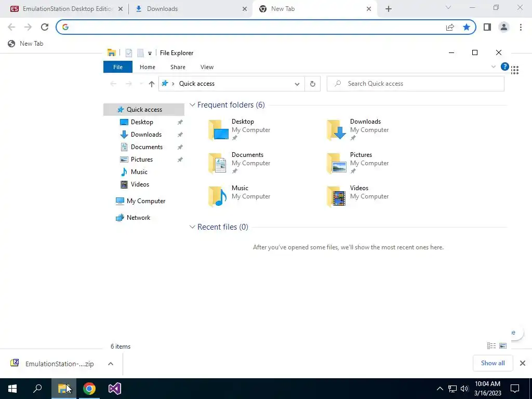
Task: Open options chevron for EmulationStation download
Action: [110, 364]
